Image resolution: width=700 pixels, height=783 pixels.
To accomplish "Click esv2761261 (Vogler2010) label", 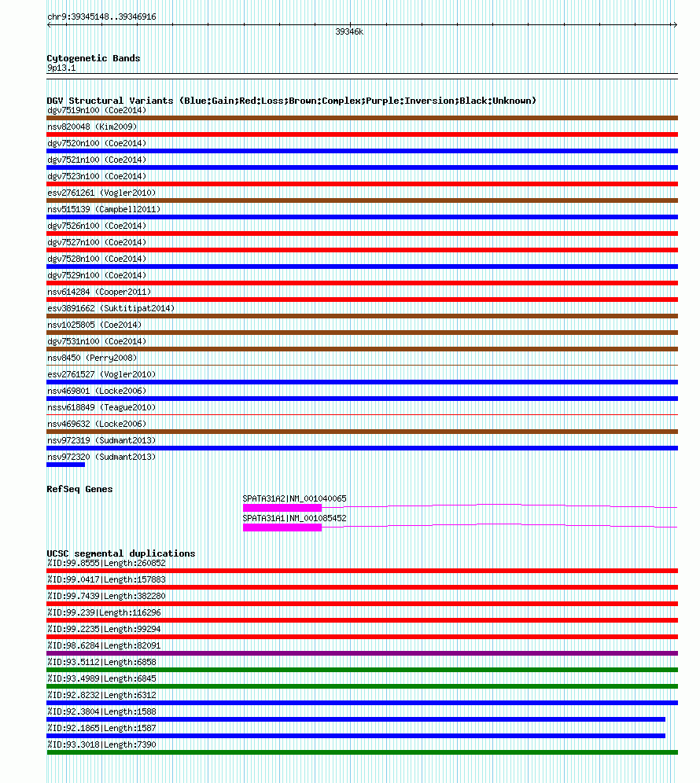I will click(101, 193).
